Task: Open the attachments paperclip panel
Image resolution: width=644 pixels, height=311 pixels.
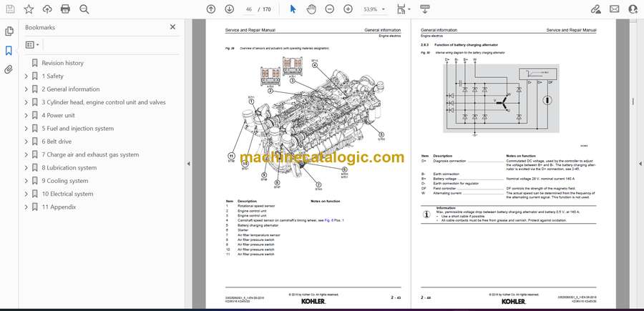Action: pyautogui.click(x=9, y=69)
